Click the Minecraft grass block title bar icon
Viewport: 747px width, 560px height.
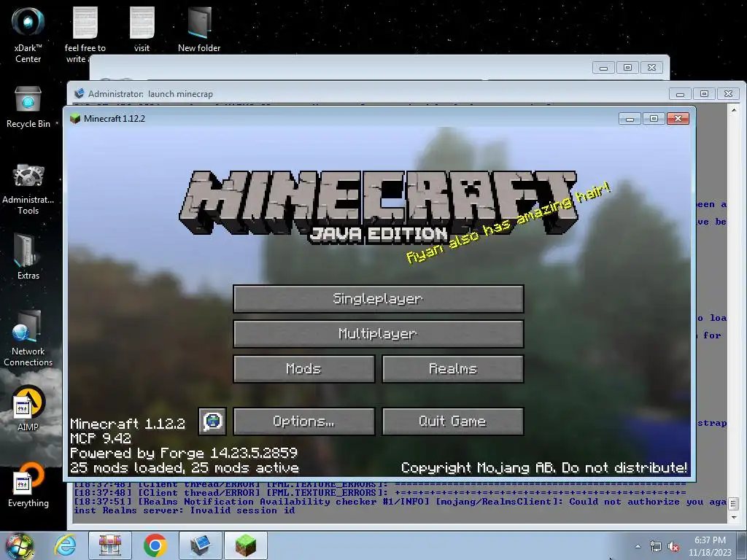pyautogui.click(x=75, y=119)
